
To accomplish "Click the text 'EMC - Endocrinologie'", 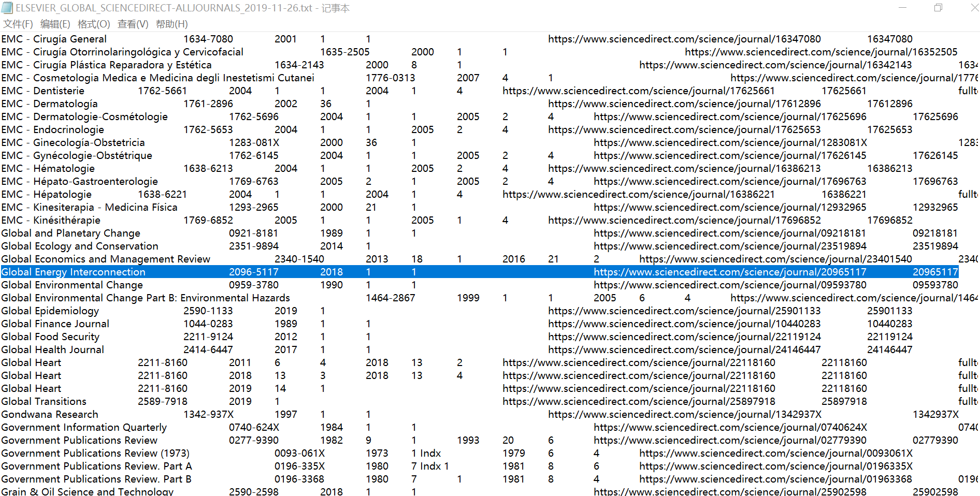I will click(52, 129).
